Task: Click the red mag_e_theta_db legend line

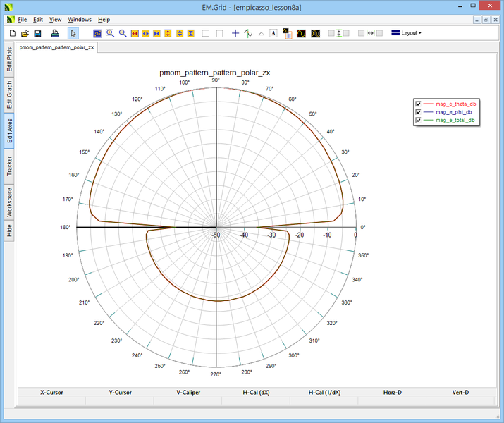Action: pyautogui.click(x=428, y=104)
